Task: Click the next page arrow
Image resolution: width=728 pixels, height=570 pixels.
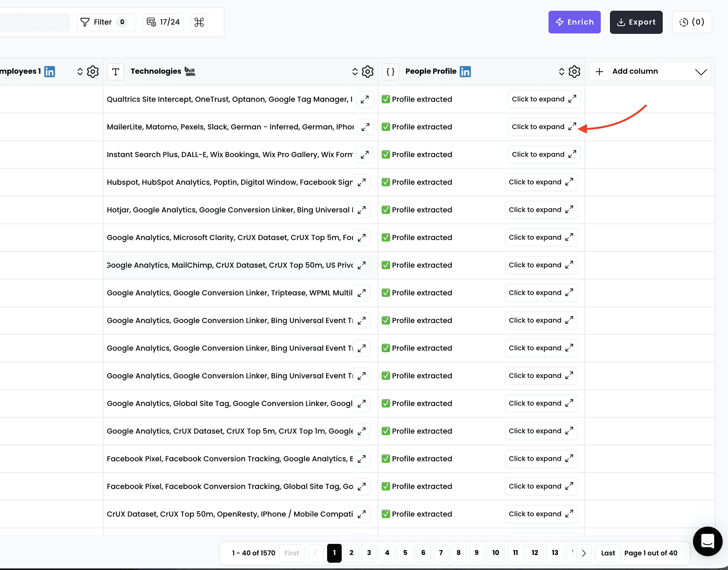Action: click(x=583, y=553)
